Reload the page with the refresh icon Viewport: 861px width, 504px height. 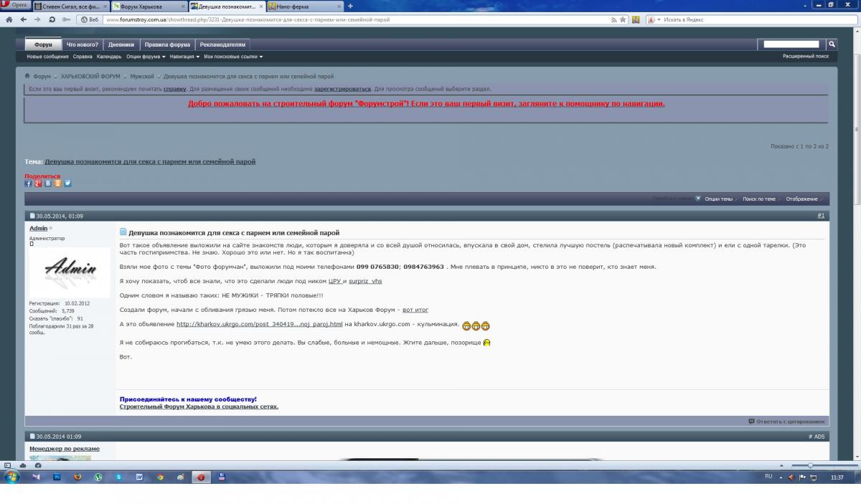pos(52,19)
